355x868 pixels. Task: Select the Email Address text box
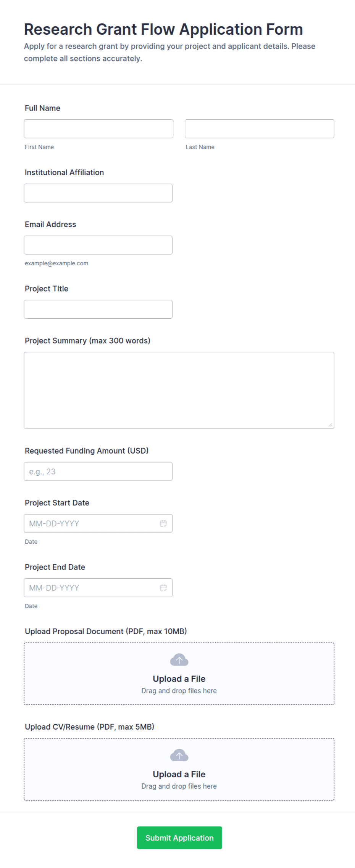[98, 245]
